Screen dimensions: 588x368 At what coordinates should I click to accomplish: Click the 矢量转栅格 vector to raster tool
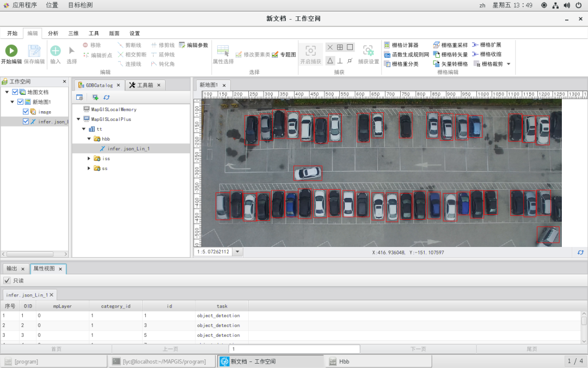(x=450, y=64)
